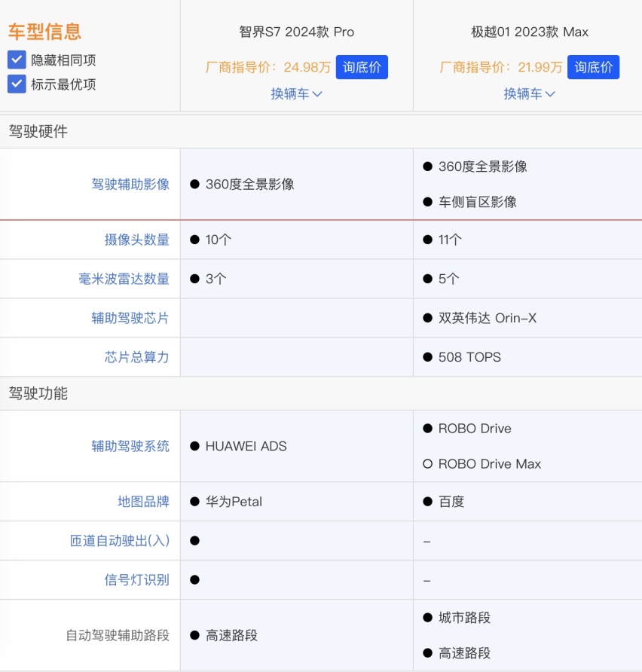The image size is (642, 672).
Task: Open the 地图品牌 parameter link
Action: (144, 502)
